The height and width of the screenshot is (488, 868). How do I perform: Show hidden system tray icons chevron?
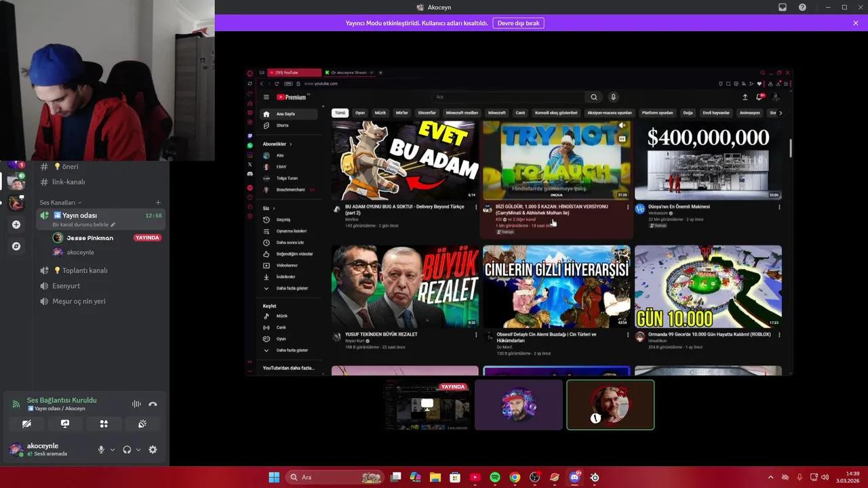pos(770,477)
